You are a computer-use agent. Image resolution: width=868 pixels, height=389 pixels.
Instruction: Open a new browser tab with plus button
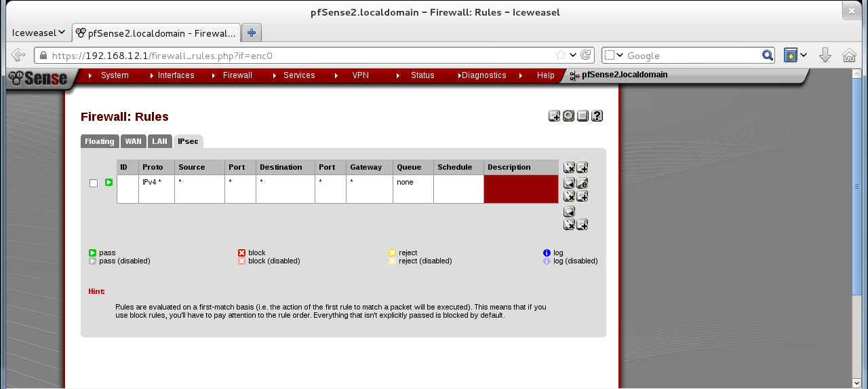pyautogui.click(x=252, y=32)
